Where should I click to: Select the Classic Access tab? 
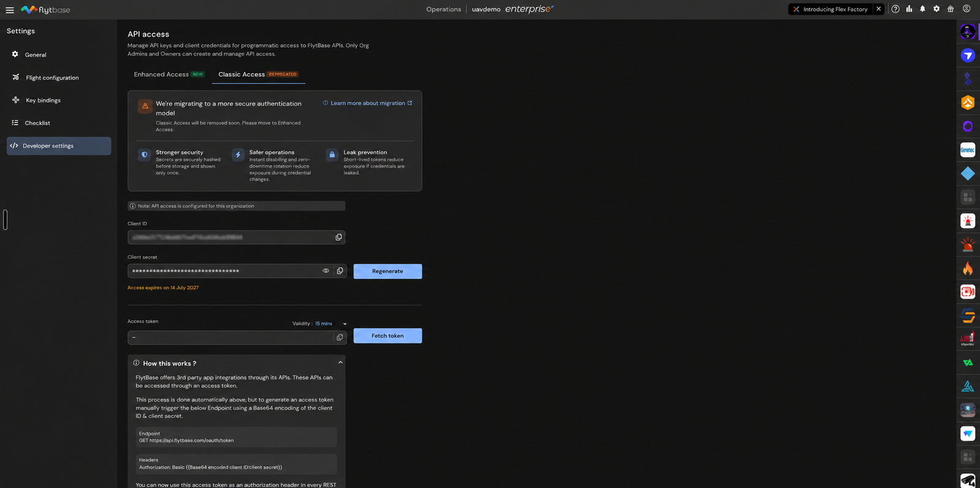coord(258,75)
